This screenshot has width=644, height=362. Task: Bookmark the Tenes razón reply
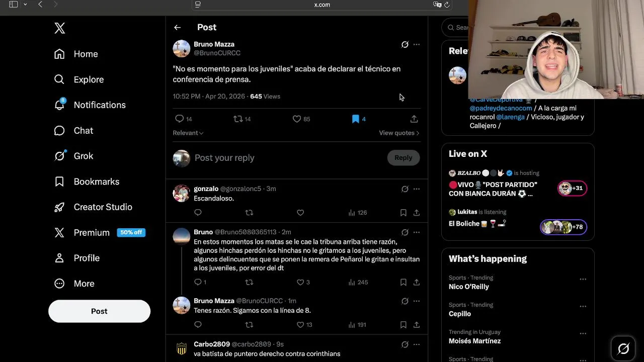[x=403, y=325]
